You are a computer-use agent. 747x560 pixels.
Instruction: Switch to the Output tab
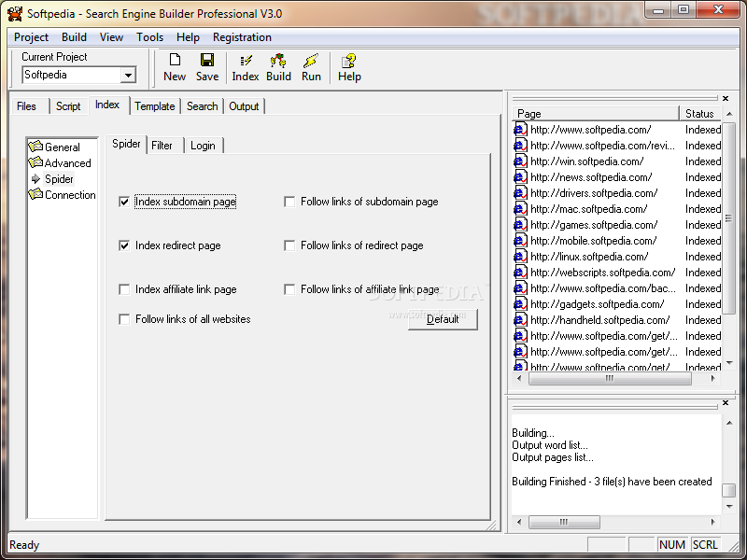click(244, 106)
